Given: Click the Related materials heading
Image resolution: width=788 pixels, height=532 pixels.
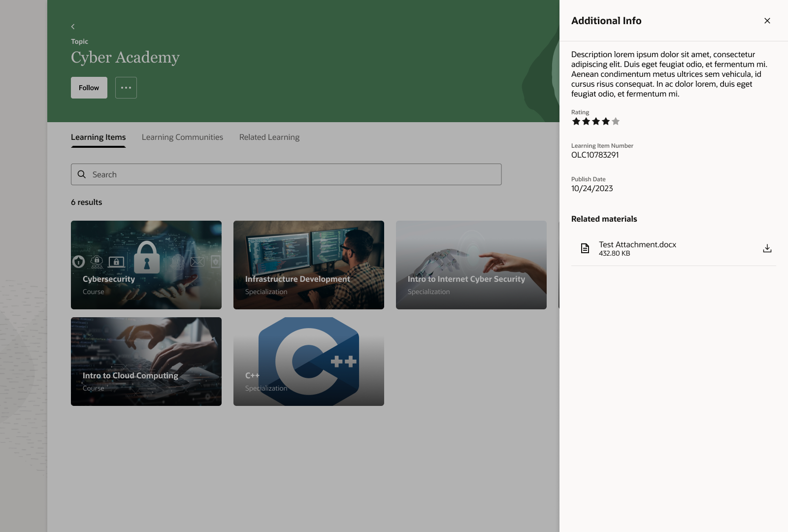Looking at the screenshot, I should point(604,219).
